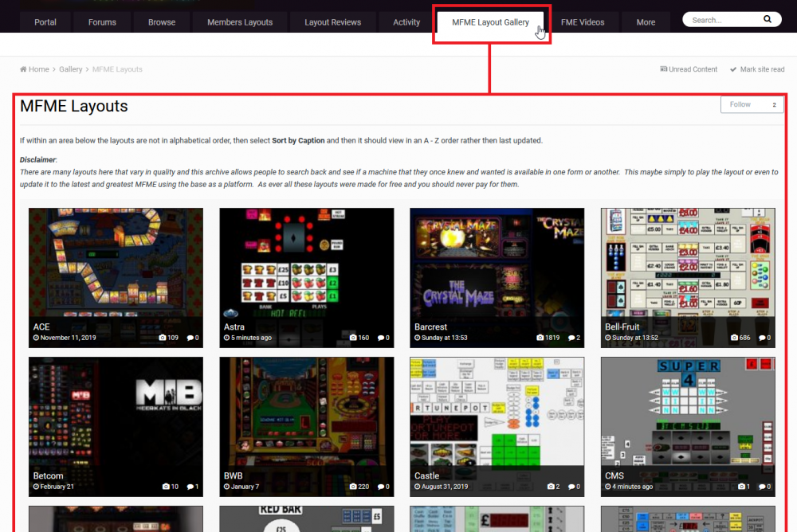The height and width of the screenshot is (532, 797).
Task: Open the Castle album thumbnail
Action: pos(497,427)
